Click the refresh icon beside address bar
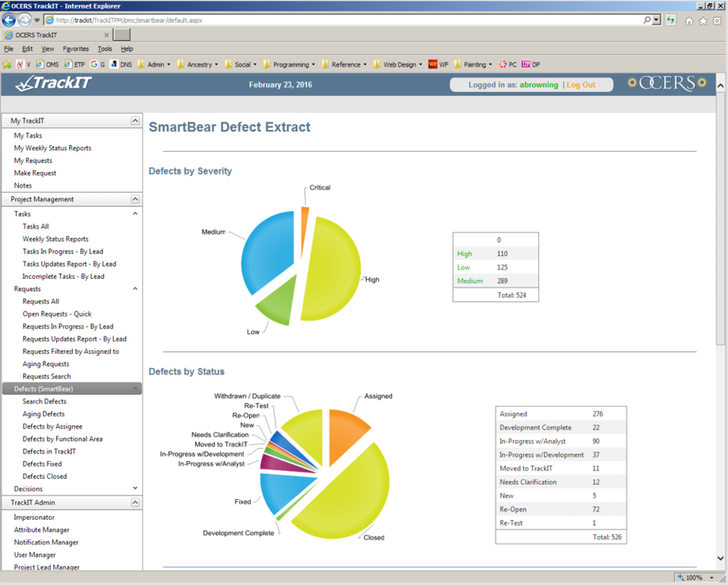The width and height of the screenshot is (728, 585). [670, 20]
